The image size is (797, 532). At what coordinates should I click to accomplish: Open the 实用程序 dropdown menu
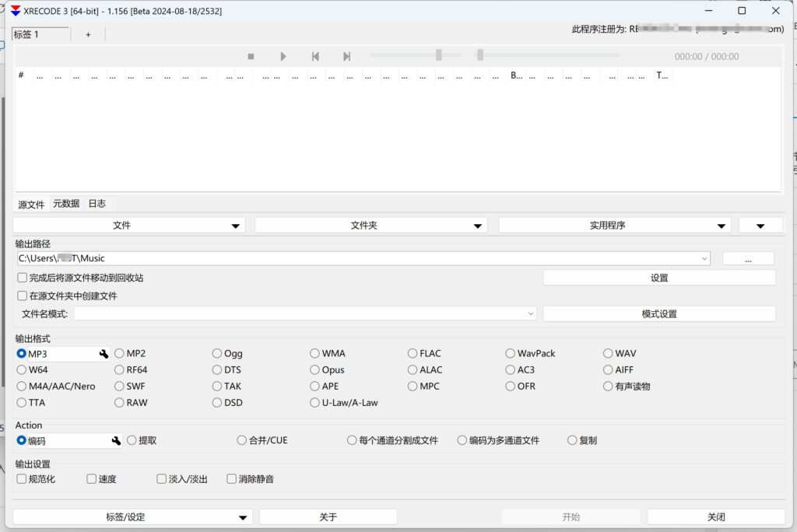[x=614, y=226]
